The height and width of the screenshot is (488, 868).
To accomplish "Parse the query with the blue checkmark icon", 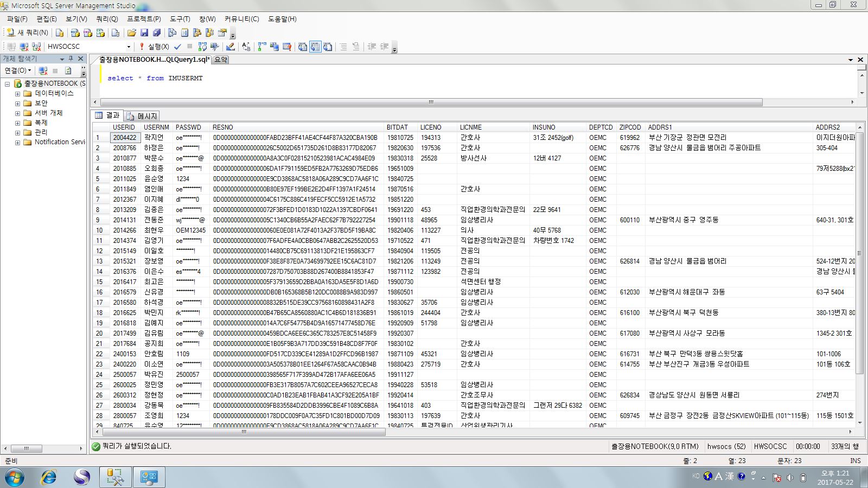I will click(x=177, y=47).
